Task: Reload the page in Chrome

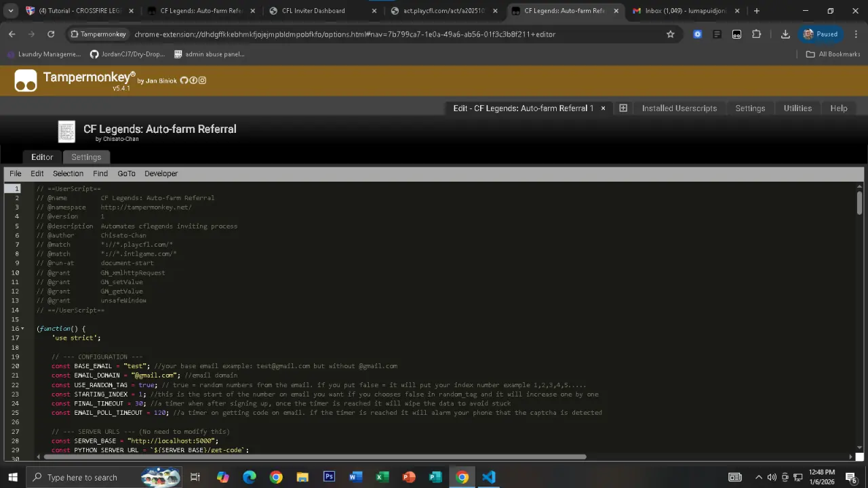Action: point(51,34)
